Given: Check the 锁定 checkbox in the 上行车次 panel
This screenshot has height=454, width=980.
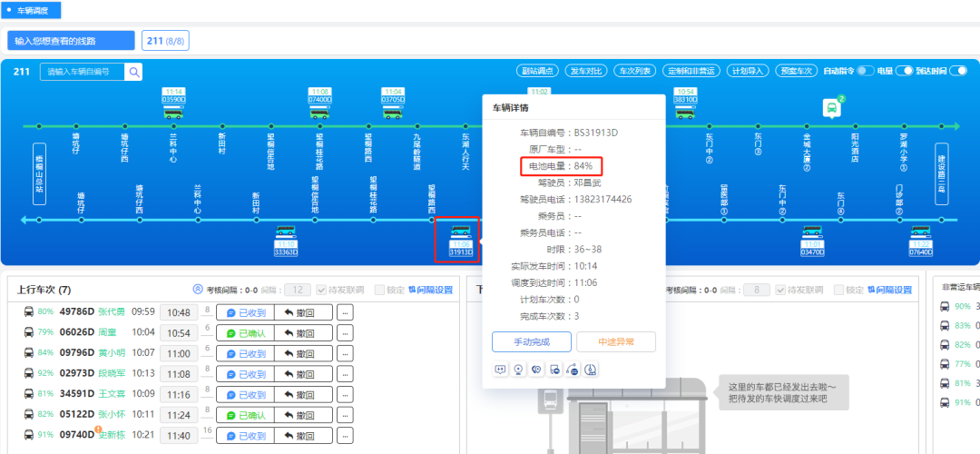Looking at the screenshot, I should click(x=379, y=290).
